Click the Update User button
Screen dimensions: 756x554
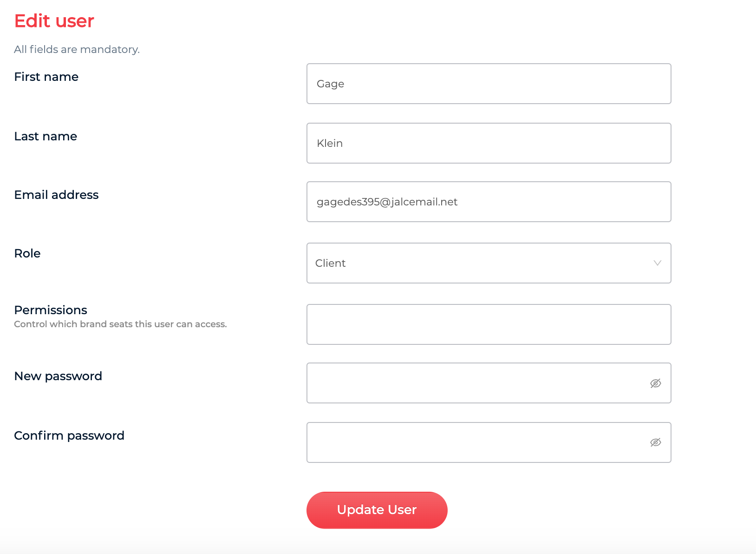[x=377, y=510]
